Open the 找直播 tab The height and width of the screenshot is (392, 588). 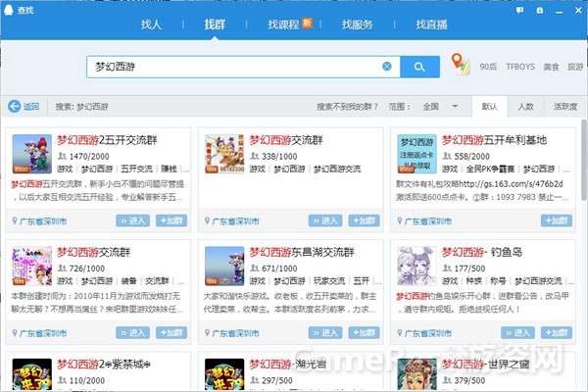point(431,24)
